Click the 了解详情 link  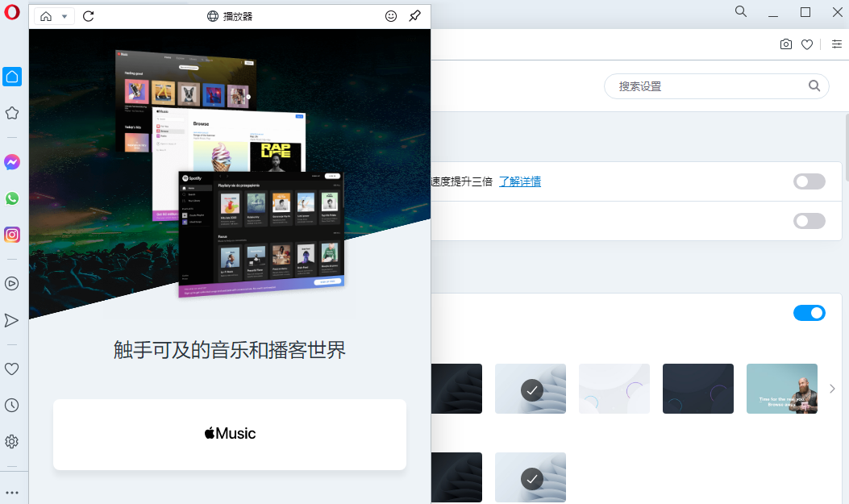[x=519, y=181]
